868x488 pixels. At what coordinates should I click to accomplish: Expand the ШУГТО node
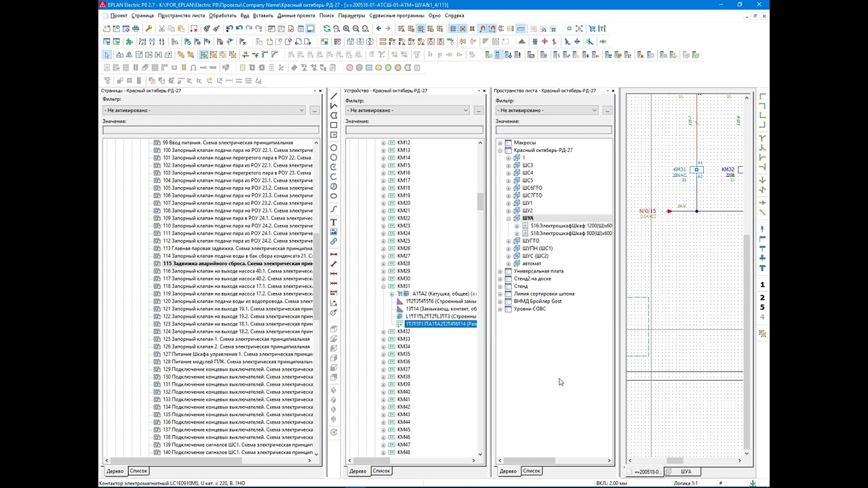509,241
